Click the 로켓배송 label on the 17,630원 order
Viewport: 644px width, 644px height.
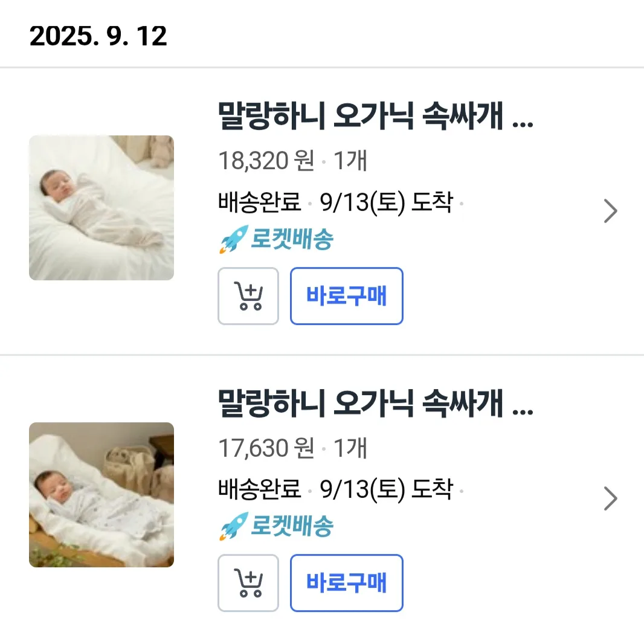pos(292,527)
